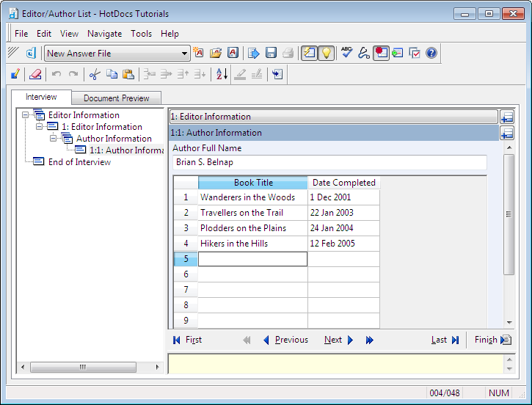The height and width of the screenshot is (405, 532).
Task: Click the Author Full Name field
Action: [x=329, y=162]
